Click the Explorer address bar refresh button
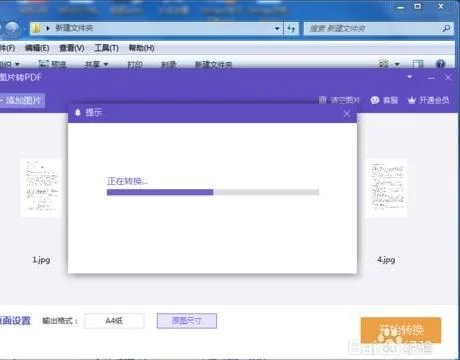 [291, 29]
